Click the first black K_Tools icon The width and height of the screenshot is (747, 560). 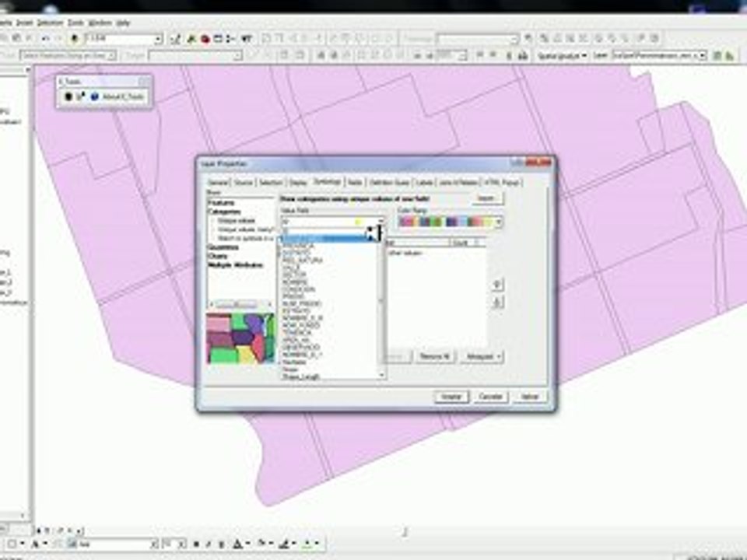[x=68, y=96]
